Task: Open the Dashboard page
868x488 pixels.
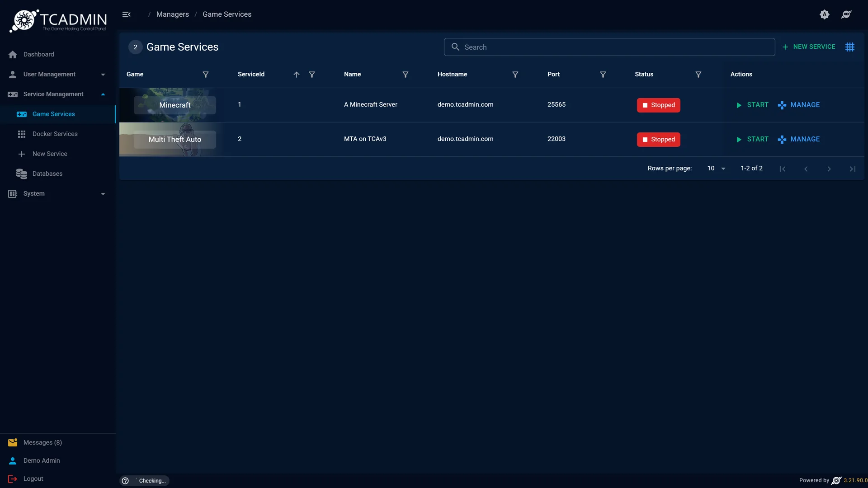Action: click(x=57, y=54)
